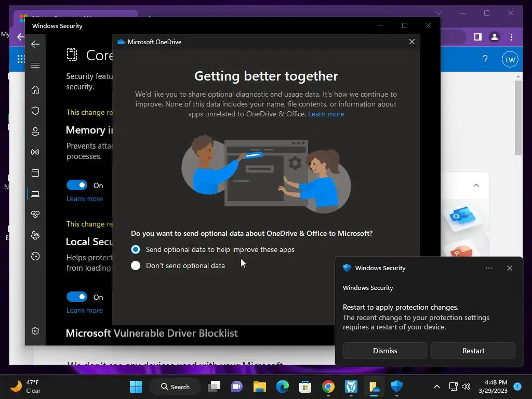Close the Windows Security toast notification

point(510,268)
